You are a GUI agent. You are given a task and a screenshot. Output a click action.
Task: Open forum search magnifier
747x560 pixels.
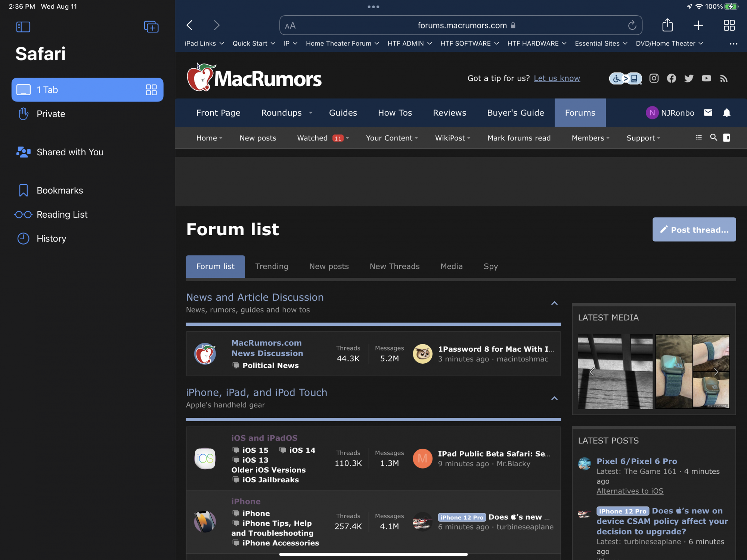pyautogui.click(x=713, y=138)
